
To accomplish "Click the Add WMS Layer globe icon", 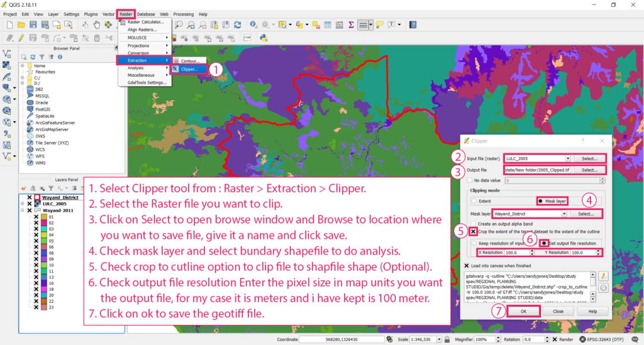I will click(x=6, y=111).
